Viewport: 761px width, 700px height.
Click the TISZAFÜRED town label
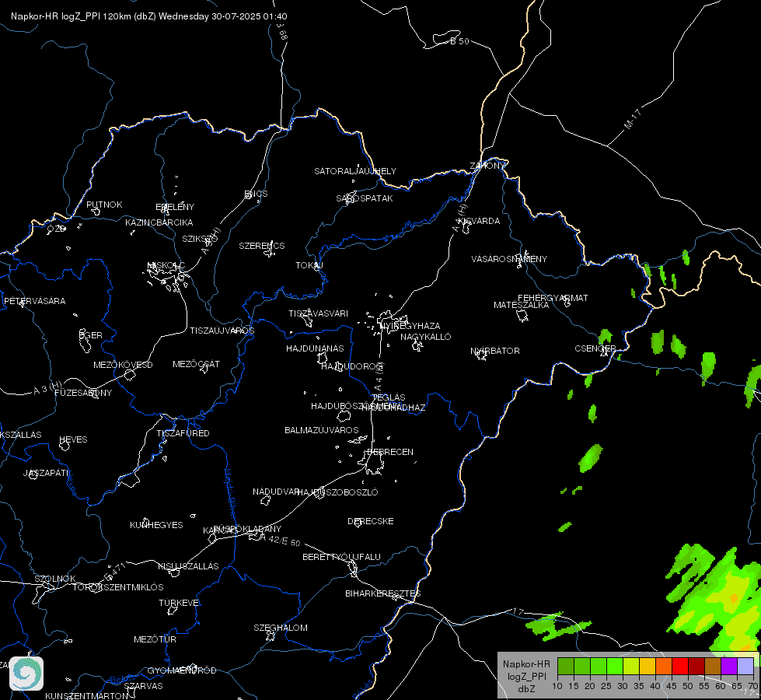(183, 432)
